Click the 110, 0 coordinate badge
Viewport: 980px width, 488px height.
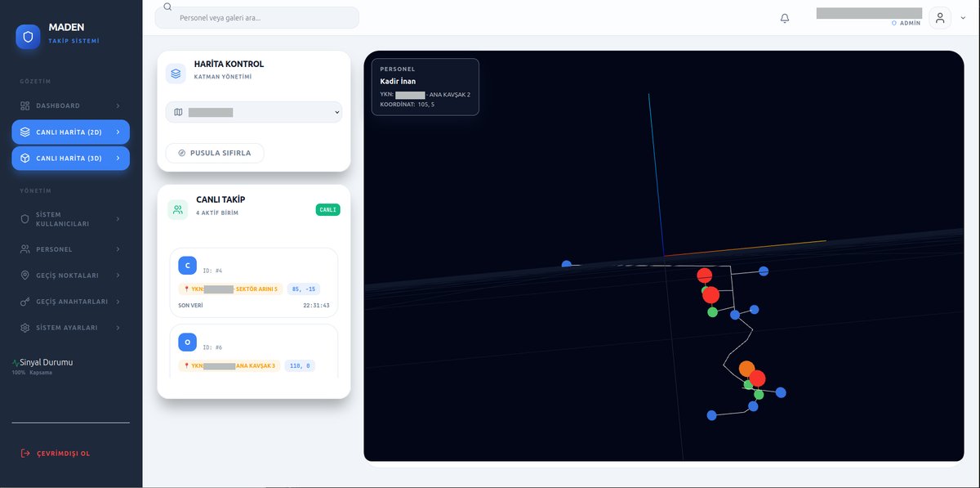(x=300, y=365)
